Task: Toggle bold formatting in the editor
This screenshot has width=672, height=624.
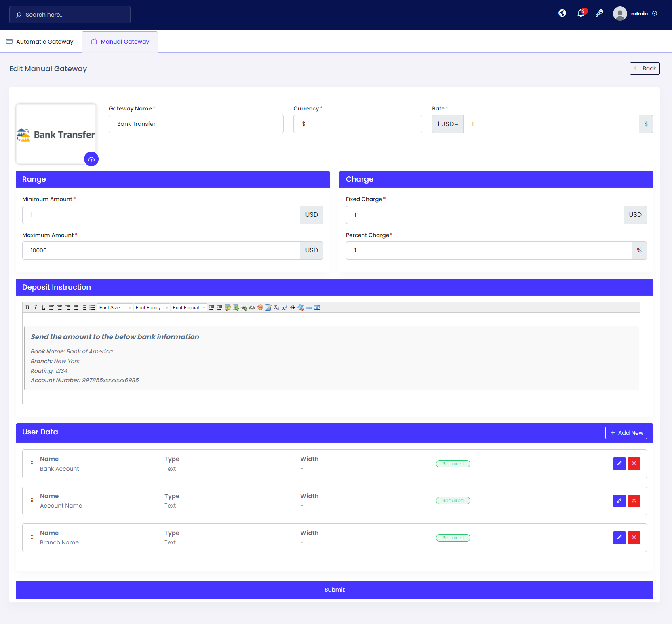Action: (x=27, y=307)
